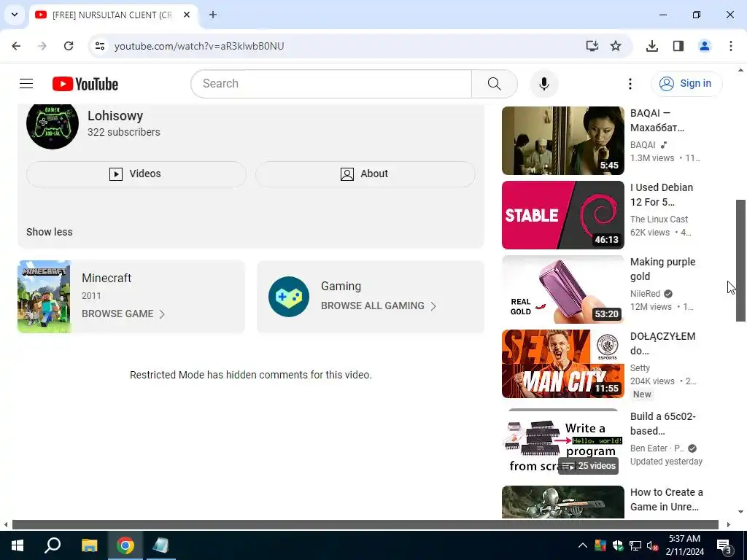Open the Windows Start menu
747x560 pixels.
(x=18, y=545)
